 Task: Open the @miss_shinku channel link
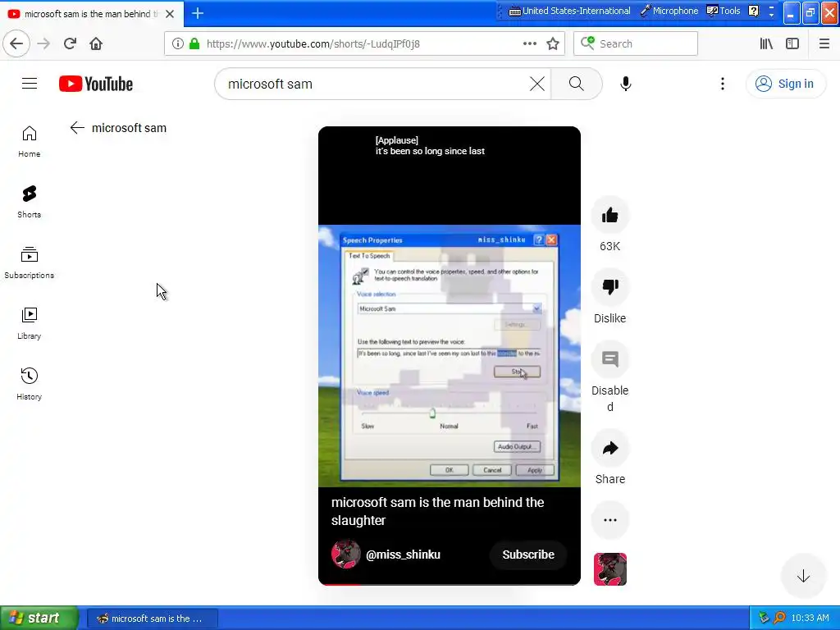pyautogui.click(x=403, y=555)
